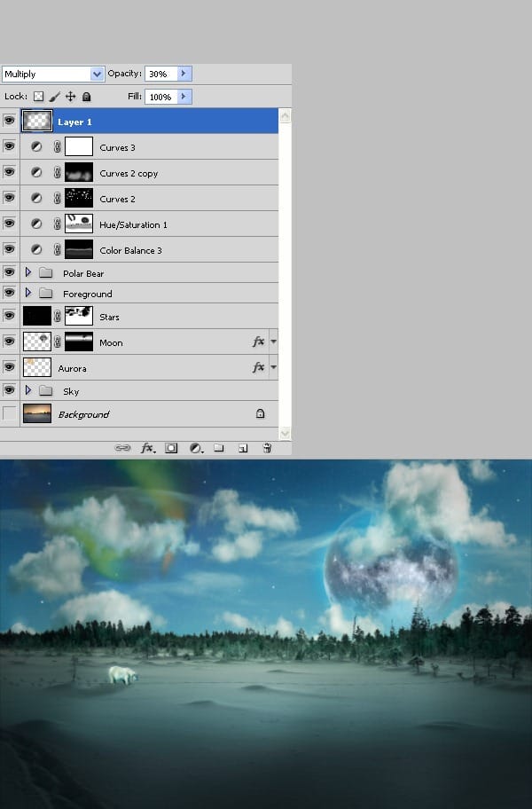Delete layer using the trash icon
This screenshot has height=809, width=532.
[267, 449]
